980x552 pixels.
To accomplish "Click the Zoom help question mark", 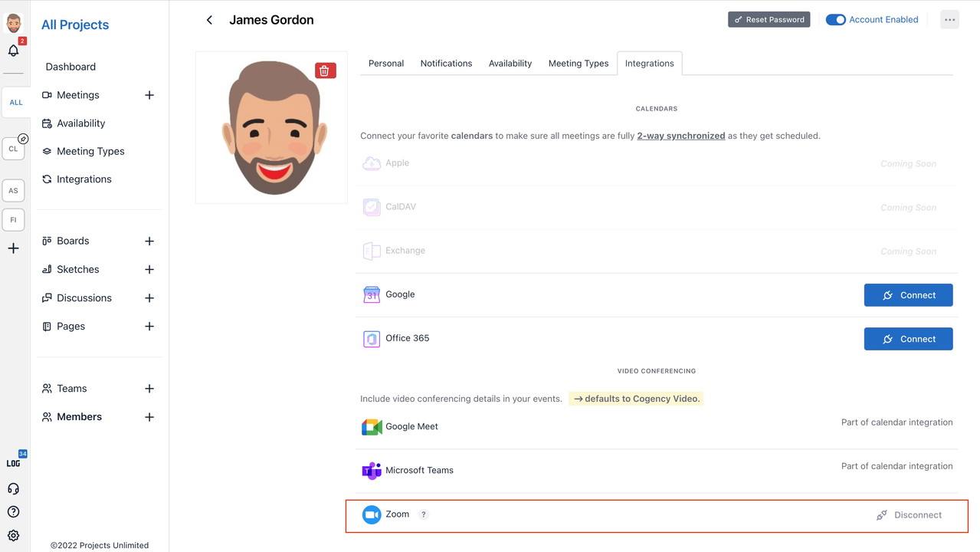I will point(424,514).
